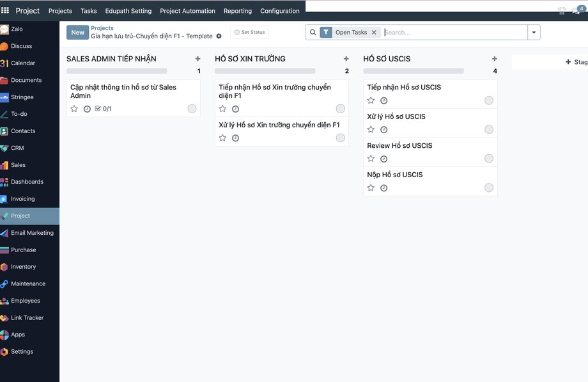The width and height of the screenshot is (588, 382).
Task: Add task in SALES ADMIN TIẾP NHẬN column
Action: pos(197,59)
